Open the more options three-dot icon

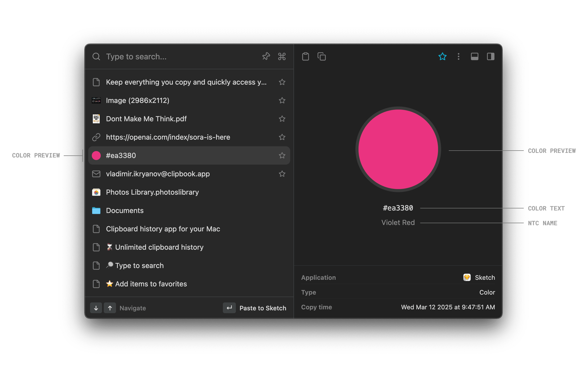click(458, 56)
